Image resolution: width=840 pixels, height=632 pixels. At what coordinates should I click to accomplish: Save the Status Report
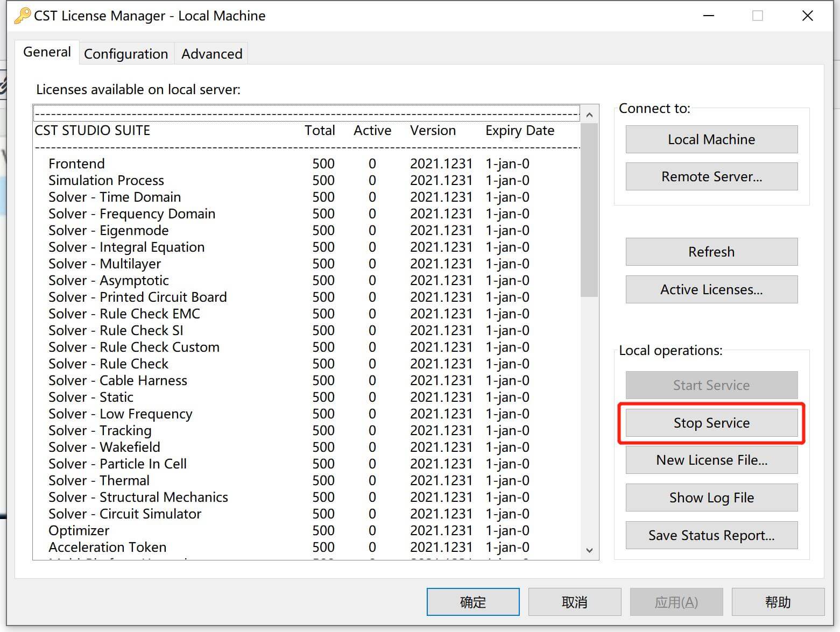coord(711,535)
